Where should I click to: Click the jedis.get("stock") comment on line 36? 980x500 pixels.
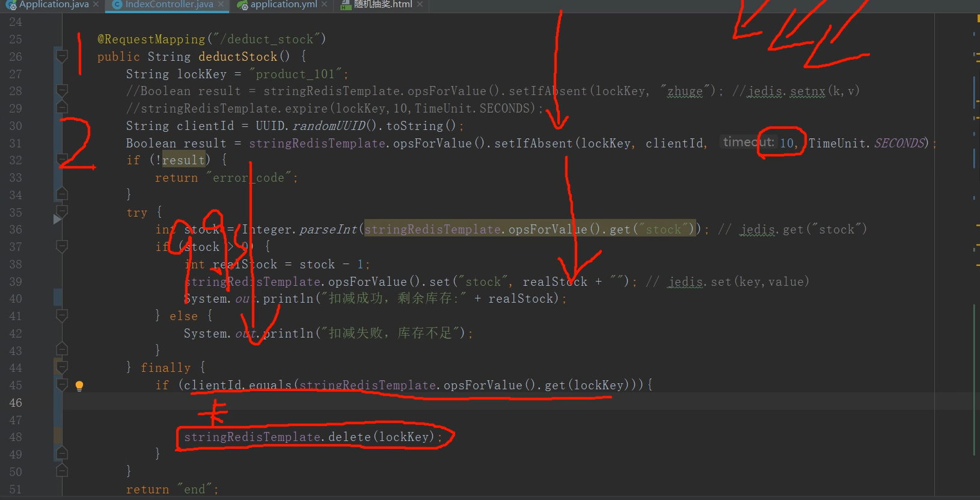pos(792,229)
